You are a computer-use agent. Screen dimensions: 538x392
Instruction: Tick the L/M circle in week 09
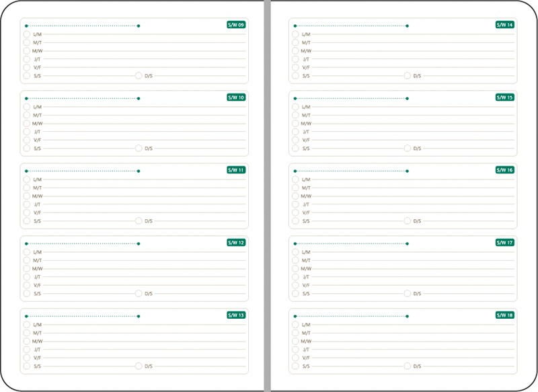27,34
